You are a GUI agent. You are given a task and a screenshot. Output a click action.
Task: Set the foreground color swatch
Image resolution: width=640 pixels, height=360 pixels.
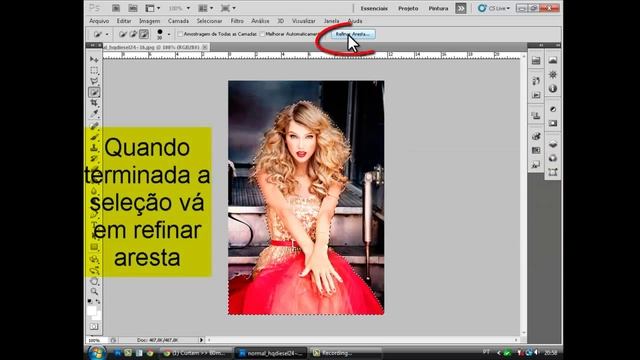tap(91, 311)
